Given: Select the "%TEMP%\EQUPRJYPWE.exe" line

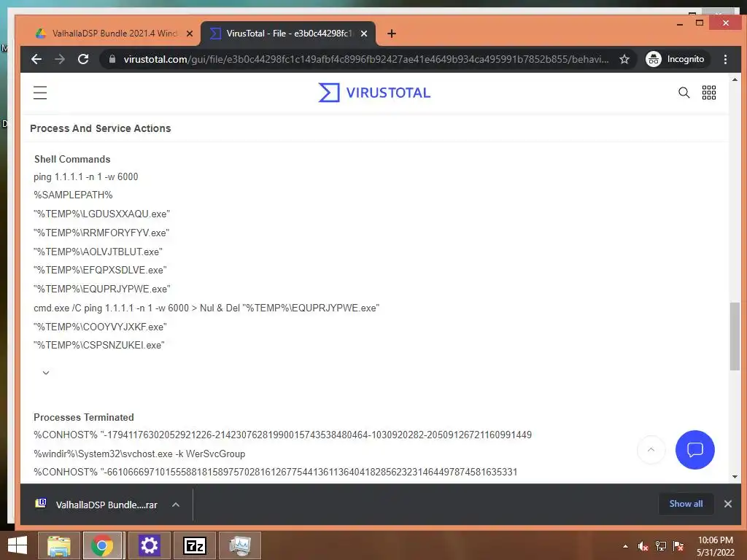Looking at the screenshot, I should [102, 289].
